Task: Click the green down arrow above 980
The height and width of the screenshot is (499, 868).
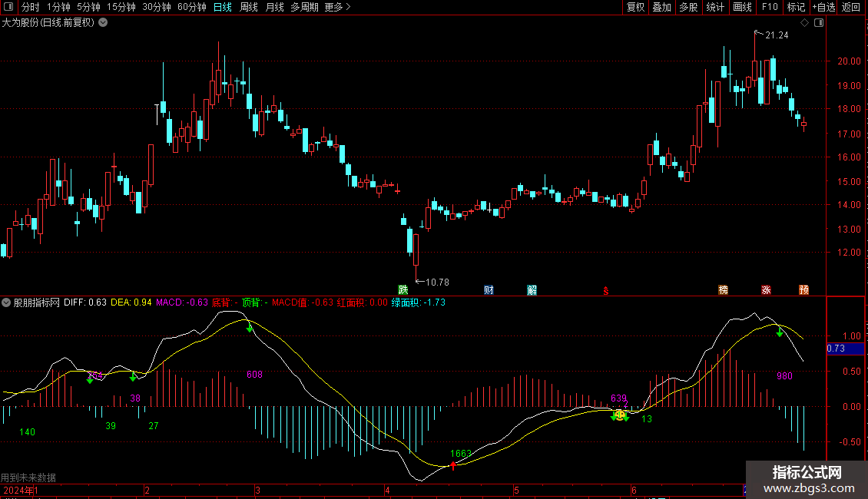Action: tap(780, 332)
